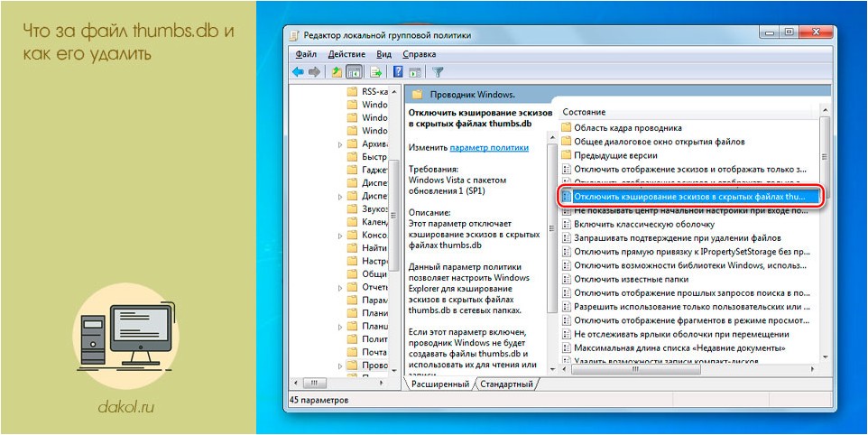Open the Действие menu
The height and width of the screenshot is (435, 868).
pyautogui.click(x=346, y=54)
